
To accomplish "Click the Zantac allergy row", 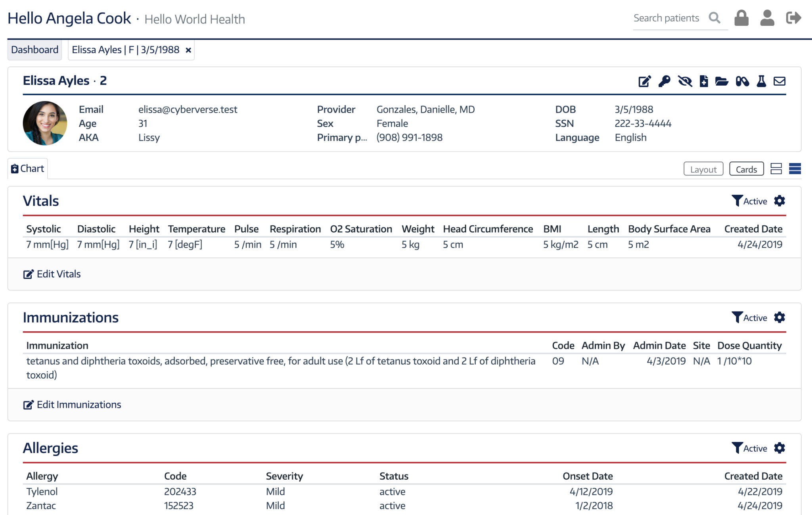I will (404, 506).
